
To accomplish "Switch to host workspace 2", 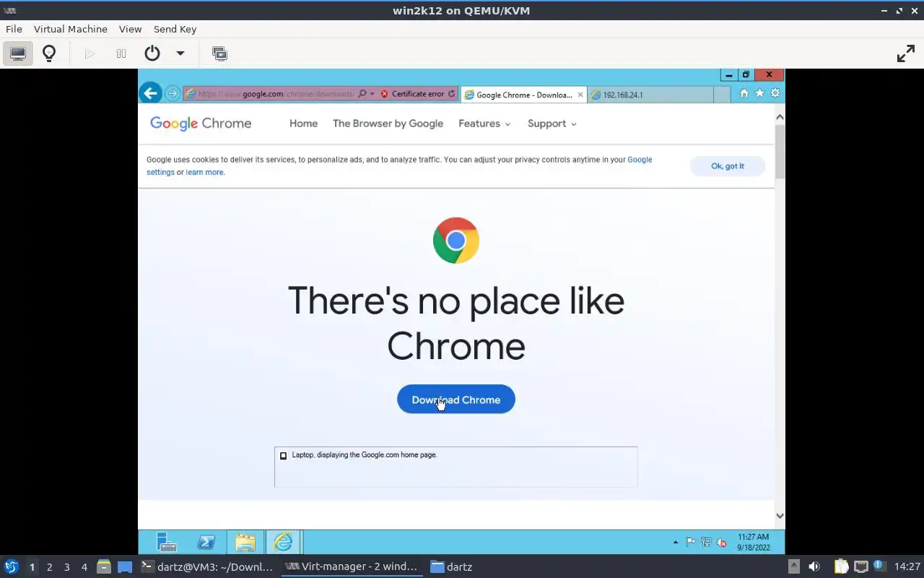I will click(50, 567).
